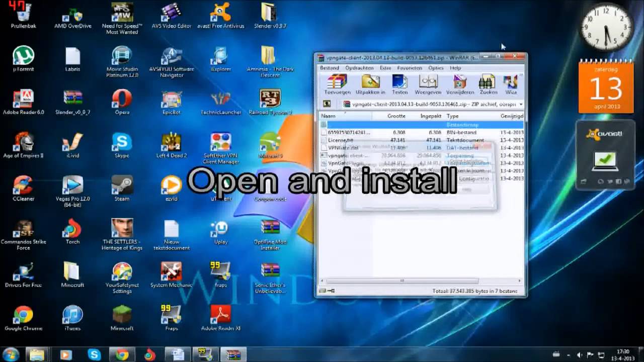Select the System Mechanic desktop icon
Screen dimensions: 644x362
pos(172,275)
